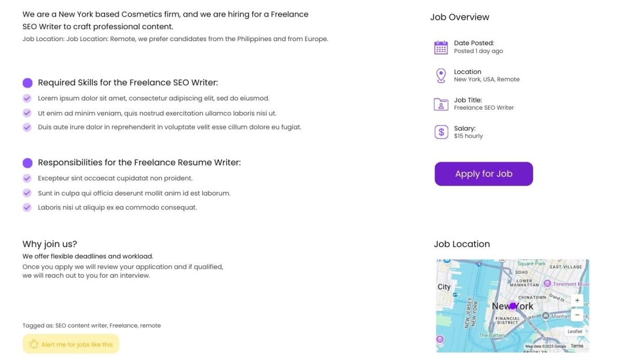Click the location pin icon in Job Overview
This screenshot has height=364, width=624.
[x=441, y=76]
